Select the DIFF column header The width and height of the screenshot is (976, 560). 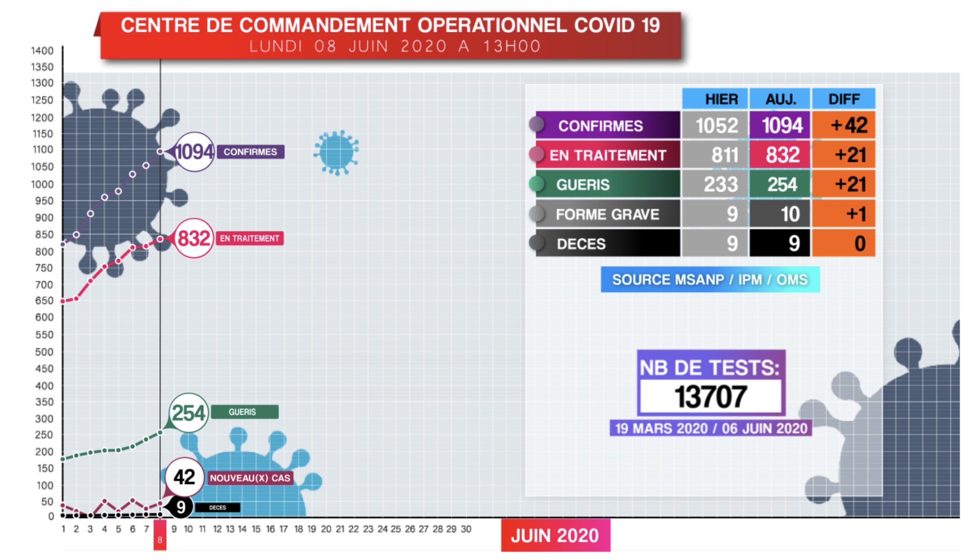point(843,99)
